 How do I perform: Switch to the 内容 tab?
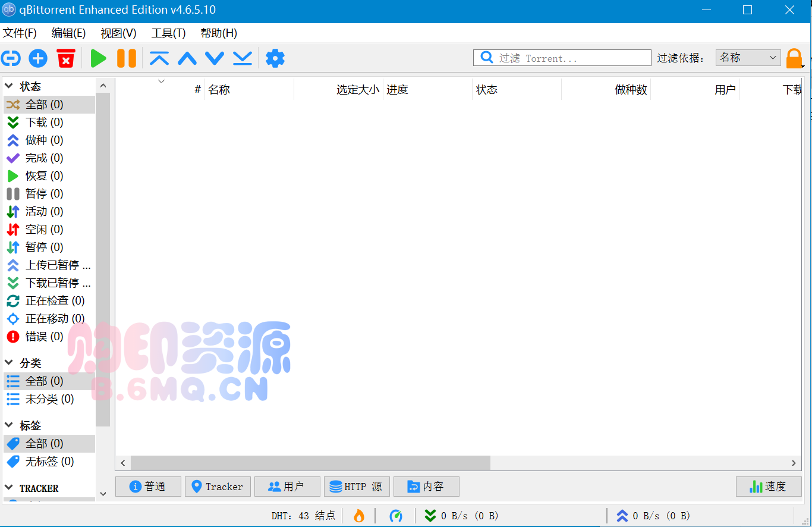tap(426, 487)
